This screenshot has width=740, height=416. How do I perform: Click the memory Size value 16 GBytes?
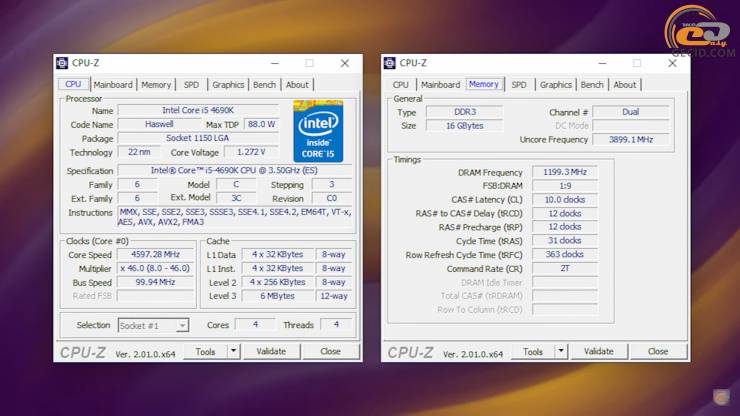tap(465, 126)
